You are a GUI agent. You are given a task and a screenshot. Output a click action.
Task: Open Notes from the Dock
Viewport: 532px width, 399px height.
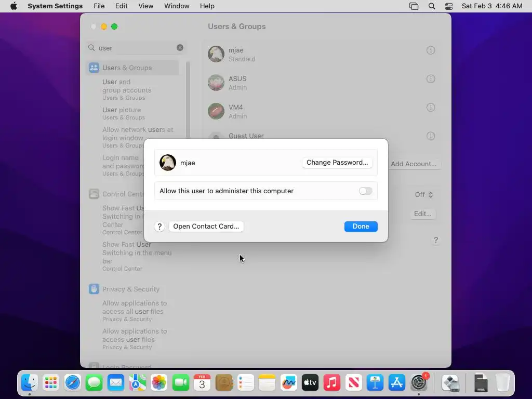[x=267, y=383]
